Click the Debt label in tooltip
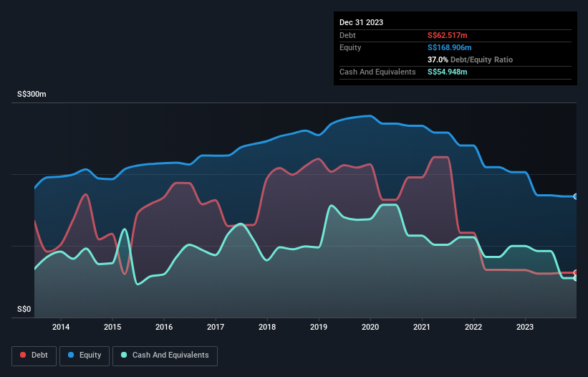This screenshot has width=588, height=377. click(x=347, y=35)
